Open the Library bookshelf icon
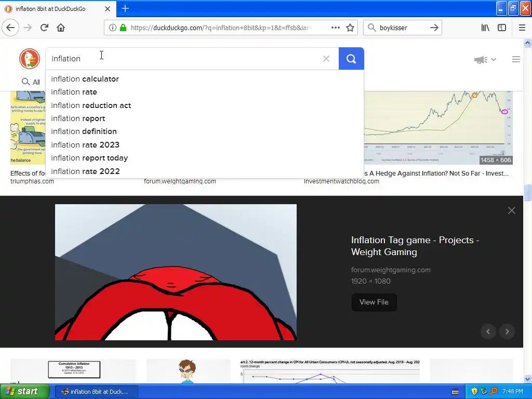 point(485,28)
